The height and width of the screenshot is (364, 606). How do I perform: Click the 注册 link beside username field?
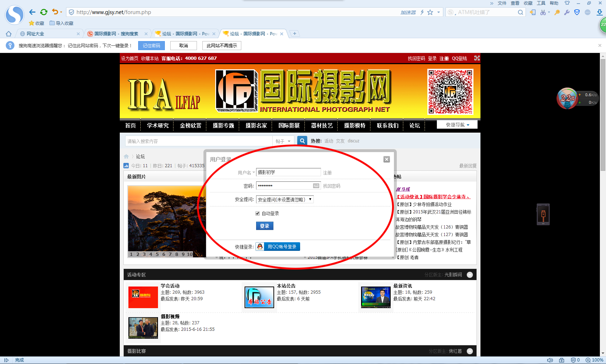tap(327, 173)
